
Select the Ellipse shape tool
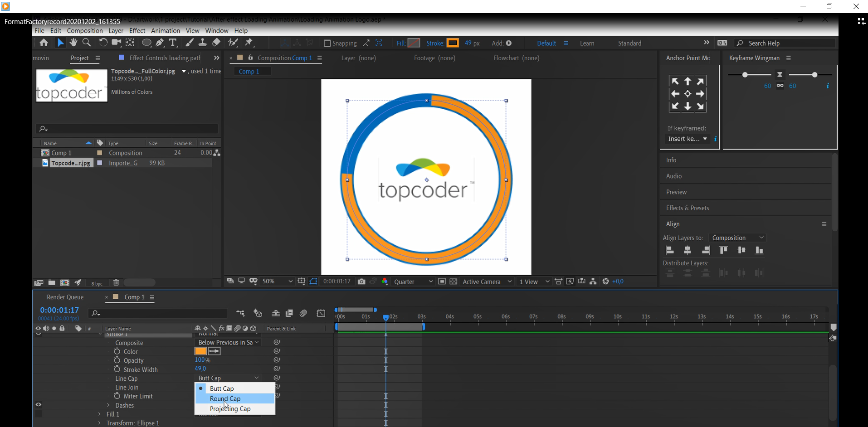[146, 43]
